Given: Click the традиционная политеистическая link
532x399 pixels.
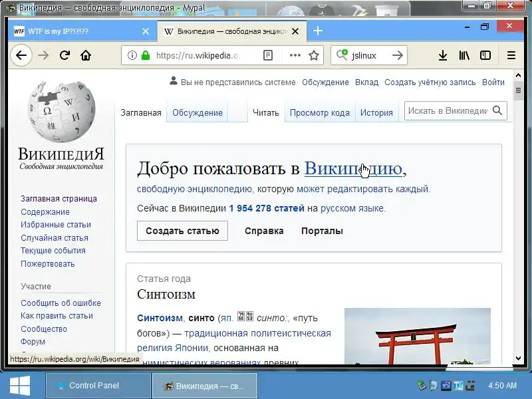Looking at the screenshot, I should tap(257, 333).
